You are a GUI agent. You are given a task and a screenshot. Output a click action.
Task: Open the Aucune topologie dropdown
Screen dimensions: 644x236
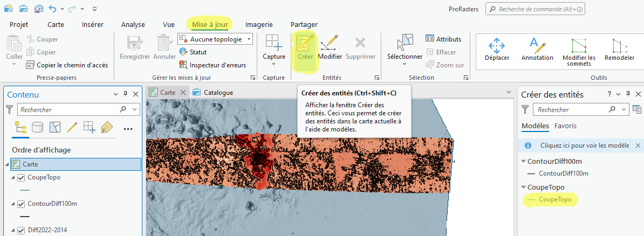248,39
